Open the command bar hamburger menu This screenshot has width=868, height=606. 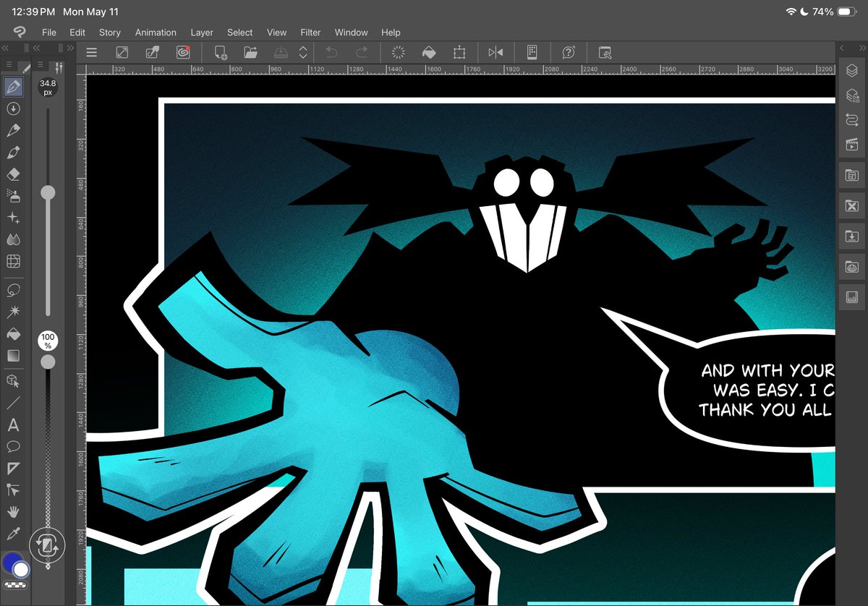[x=91, y=52]
